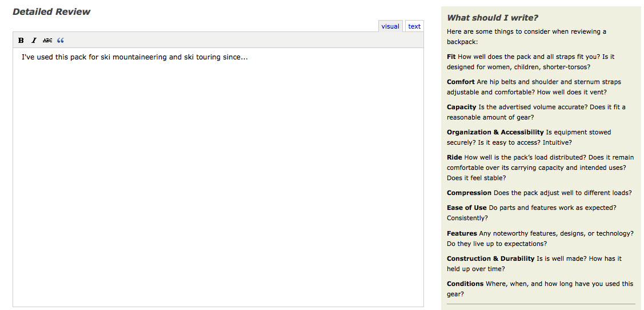Switch to the visual editor tab
Viewport: 644px width, 310px height.
[390, 26]
